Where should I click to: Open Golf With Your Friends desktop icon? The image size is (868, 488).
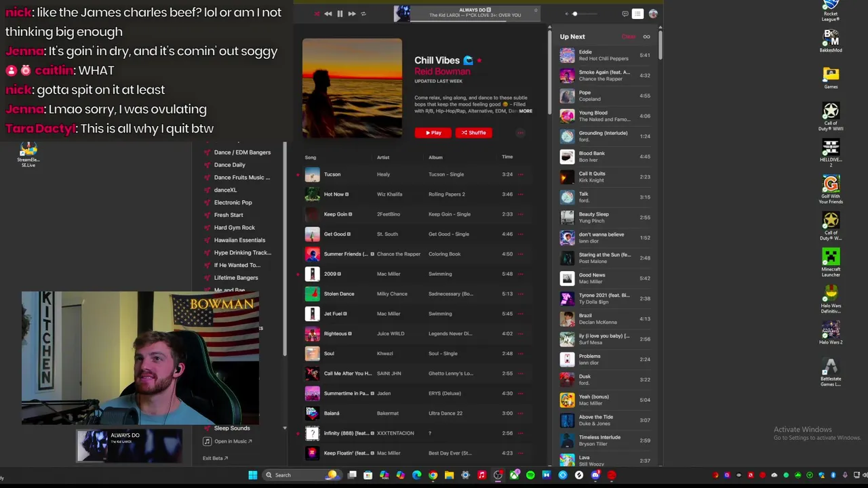[x=831, y=190]
